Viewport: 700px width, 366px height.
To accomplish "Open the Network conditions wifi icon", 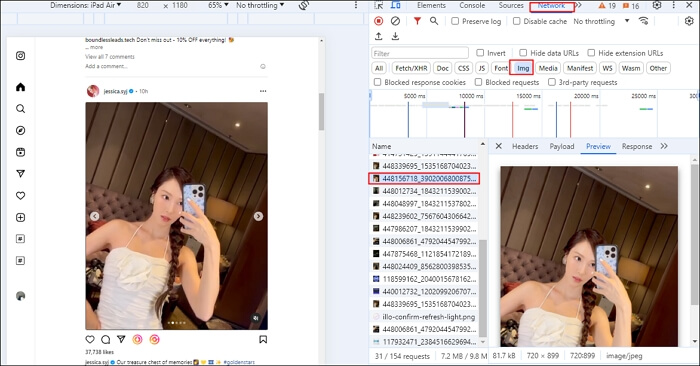I will [x=643, y=21].
